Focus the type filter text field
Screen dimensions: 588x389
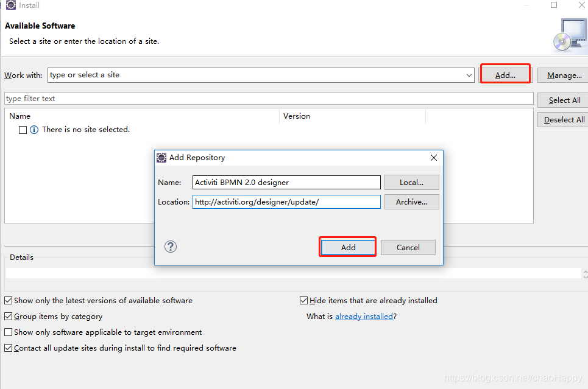(x=269, y=99)
